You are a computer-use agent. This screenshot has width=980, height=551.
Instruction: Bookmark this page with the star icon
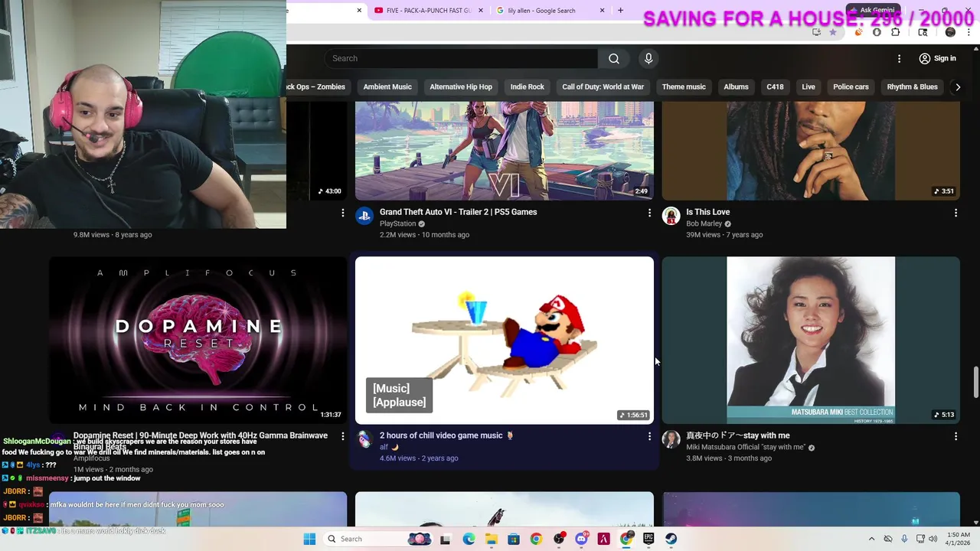[833, 32]
